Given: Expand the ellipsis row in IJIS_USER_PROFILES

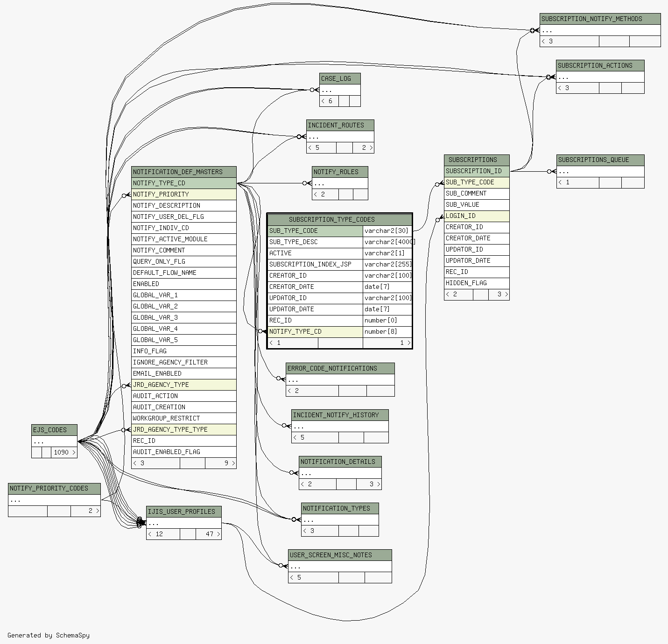Looking at the screenshot, I should point(183,523).
